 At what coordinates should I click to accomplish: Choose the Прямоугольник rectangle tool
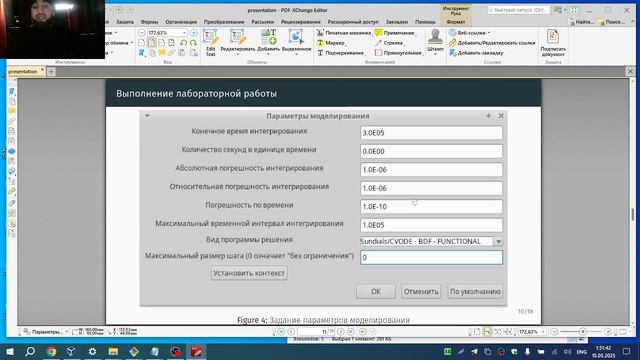(x=398, y=53)
